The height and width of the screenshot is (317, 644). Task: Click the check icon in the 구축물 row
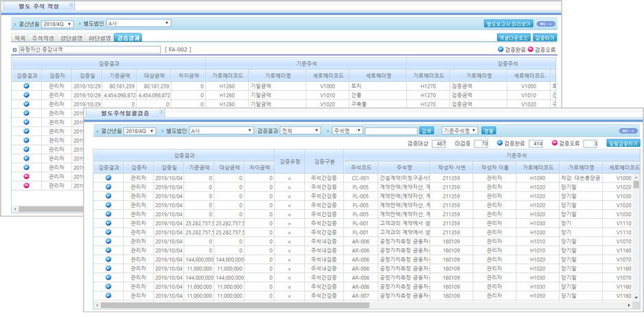(x=26, y=104)
